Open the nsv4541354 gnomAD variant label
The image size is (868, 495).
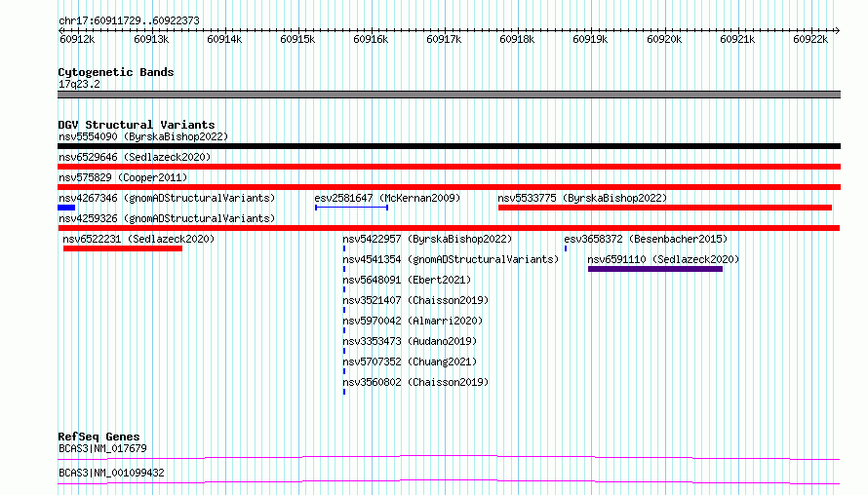(451, 259)
